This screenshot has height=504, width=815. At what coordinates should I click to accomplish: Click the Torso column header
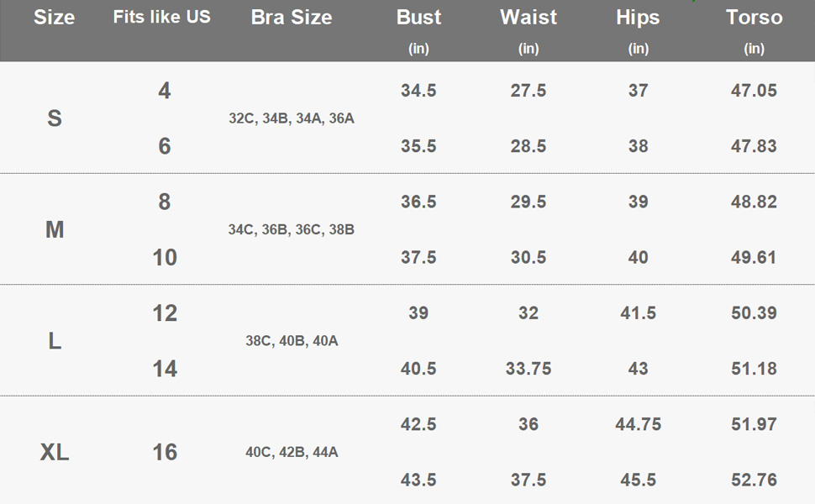point(754,18)
